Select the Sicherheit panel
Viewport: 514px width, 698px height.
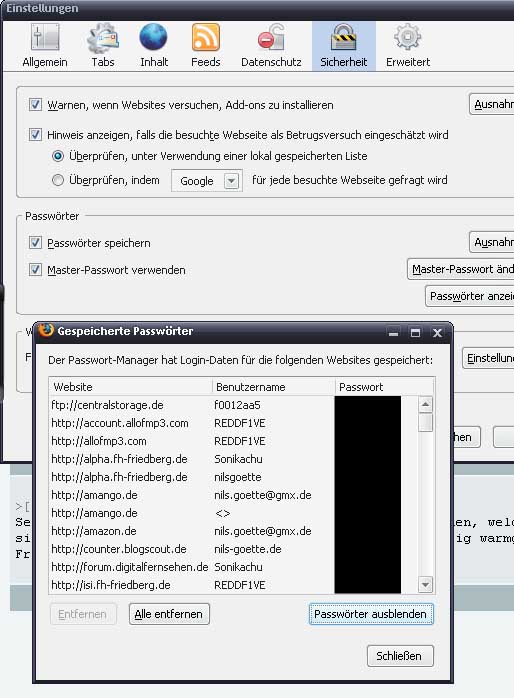[344, 46]
